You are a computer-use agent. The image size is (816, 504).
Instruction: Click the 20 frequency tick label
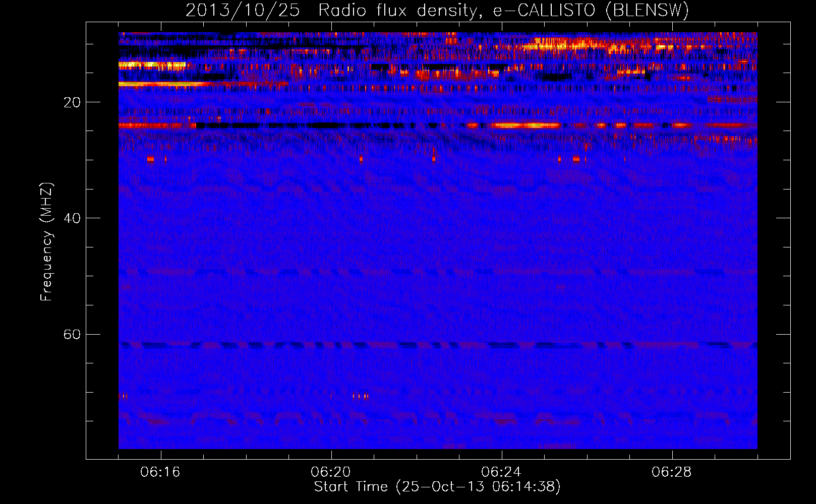coord(72,102)
